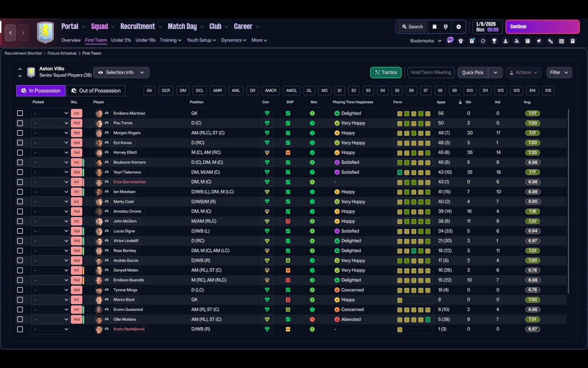
Task: Click Kosta Nedeljković's yellow sharpness icon
Action: [288, 329]
